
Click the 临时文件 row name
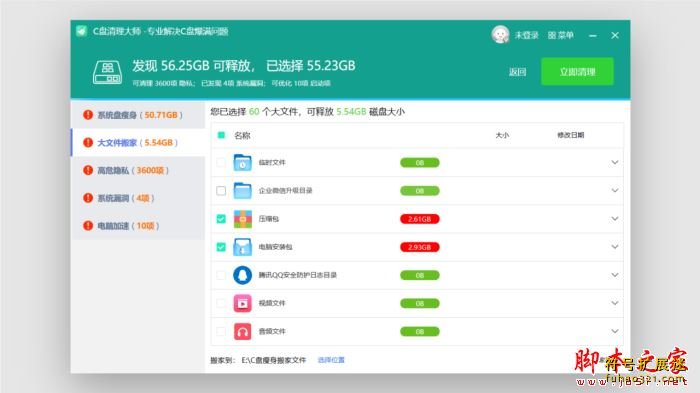(272, 163)
